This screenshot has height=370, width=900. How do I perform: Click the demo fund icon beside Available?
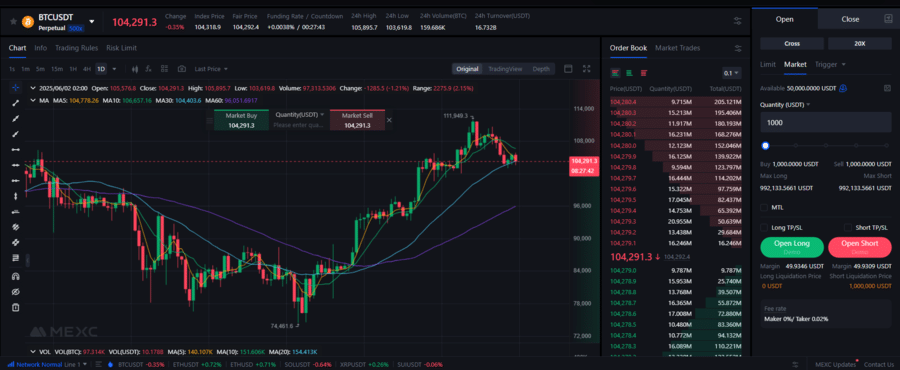pyautogui.click(x=843, y=88)
